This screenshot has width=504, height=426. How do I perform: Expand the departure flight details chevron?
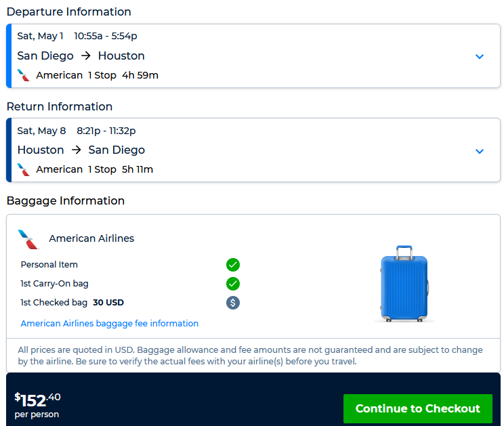pyautogui.click(x=480, y=57)
